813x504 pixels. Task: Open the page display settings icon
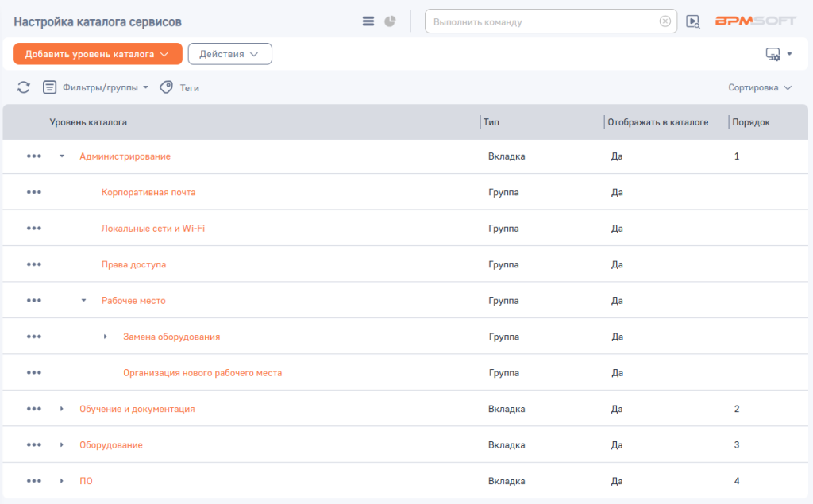773,54
